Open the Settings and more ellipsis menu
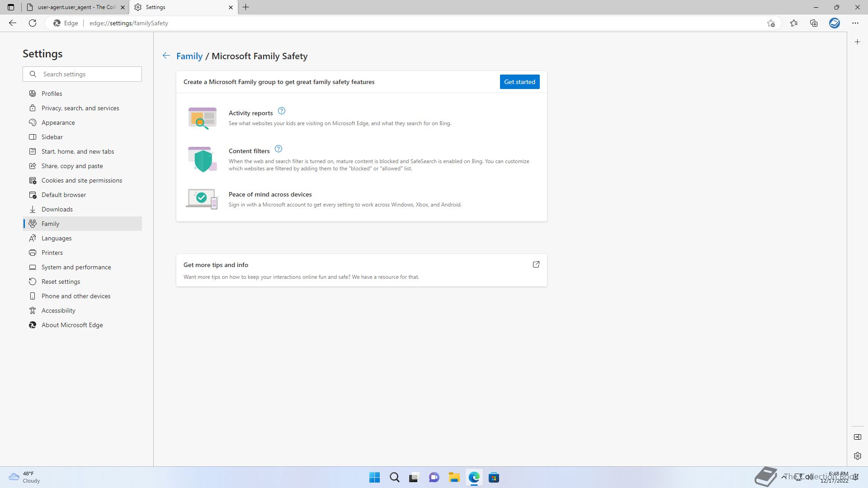This screenshot has width=868, height=488. tap(855, 23)
